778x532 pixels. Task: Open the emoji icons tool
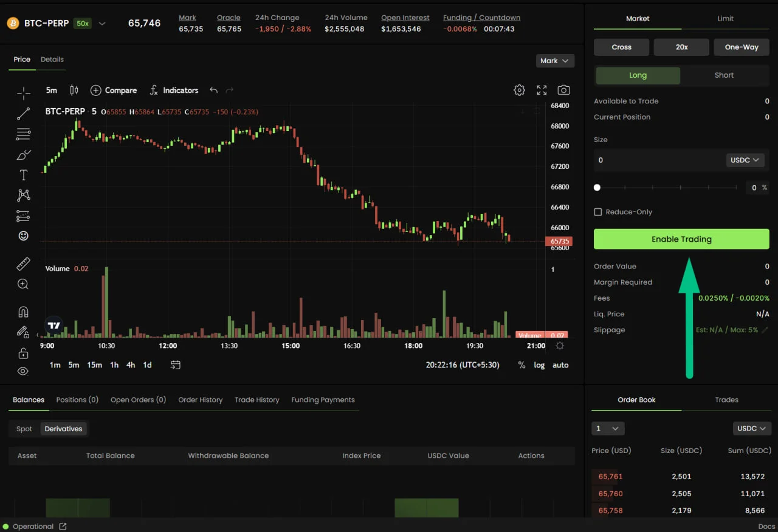tap(23, 236)
